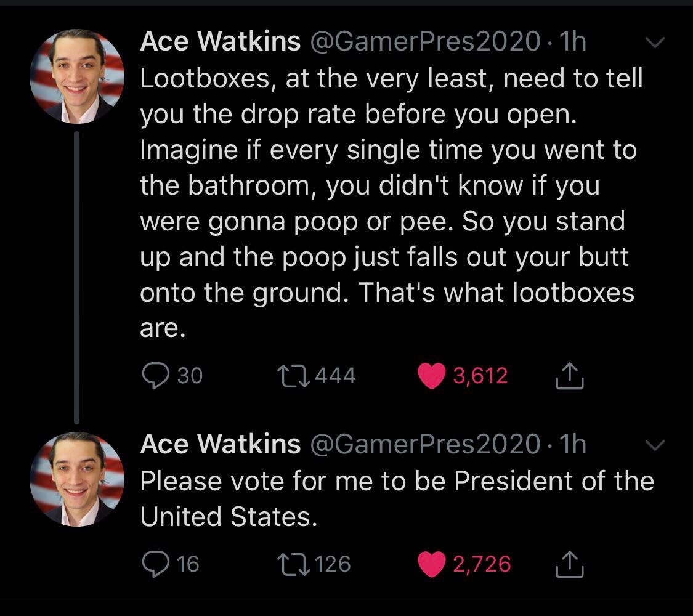This screenshot has height=616, width=693.
Task: Share the lootboxes tweet
Action: point(570,376)
